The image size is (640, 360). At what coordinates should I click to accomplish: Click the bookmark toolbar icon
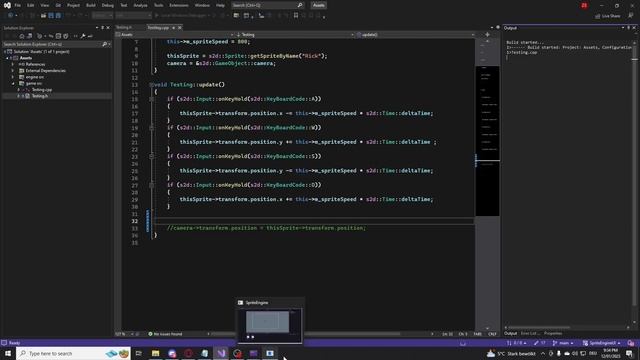click(x=296, y=16)
